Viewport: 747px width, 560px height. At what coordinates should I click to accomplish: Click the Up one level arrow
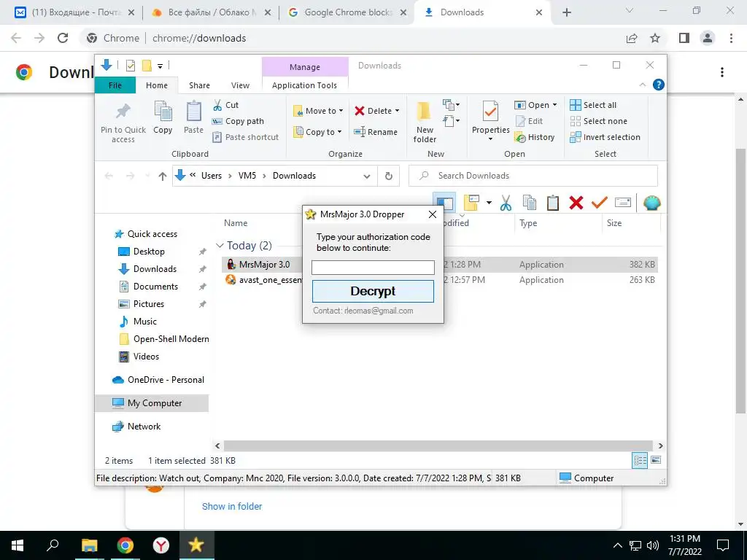point(163,176)
